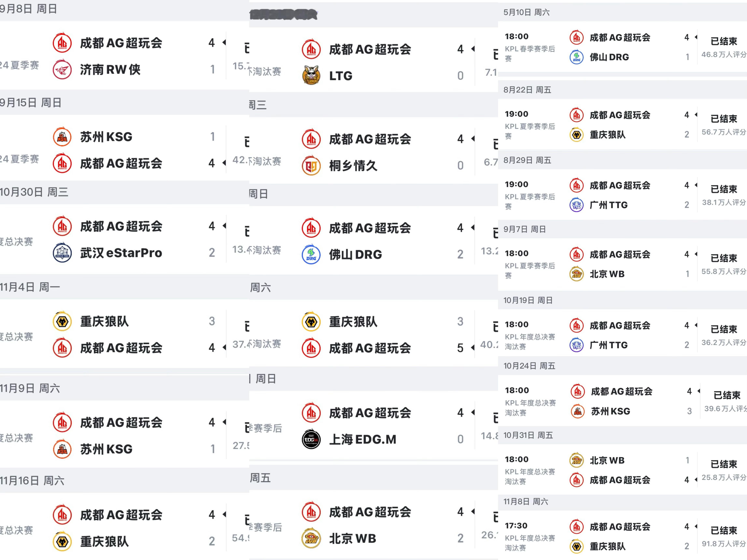Click 佛山DRG logo in the 5月10日 match
Screen dimensions: 747x560
click(576, 57)
